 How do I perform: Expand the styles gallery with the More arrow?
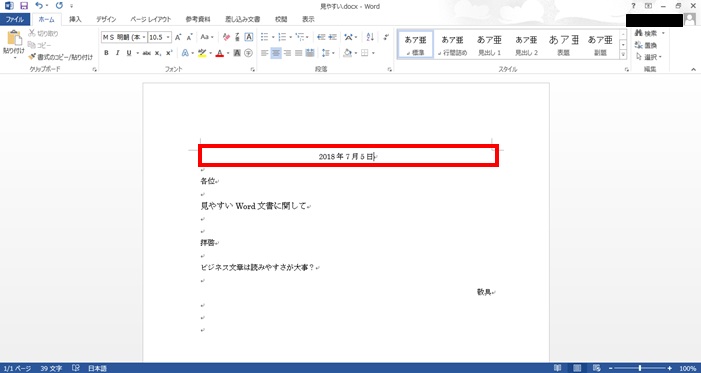[x=623, y=55]
